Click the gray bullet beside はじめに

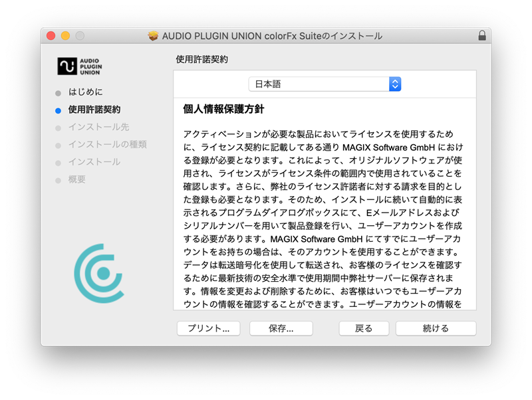(x=58, y=93)
